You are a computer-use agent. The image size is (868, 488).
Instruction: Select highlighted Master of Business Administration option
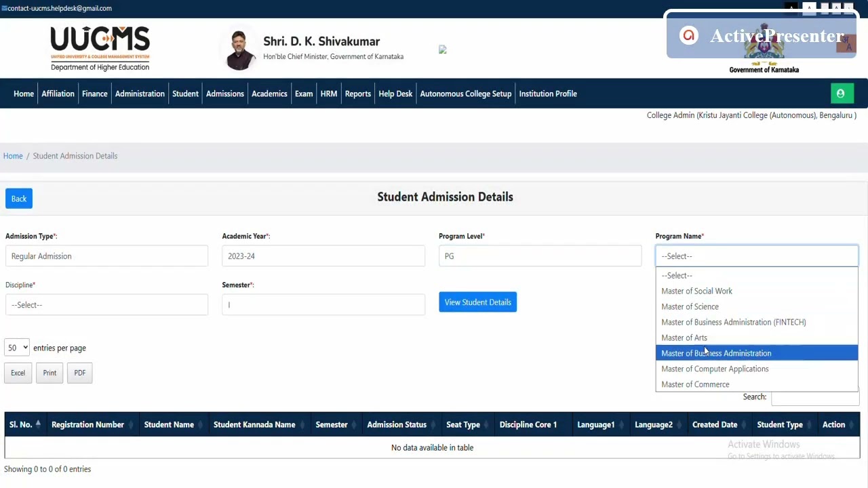[757, 353]
